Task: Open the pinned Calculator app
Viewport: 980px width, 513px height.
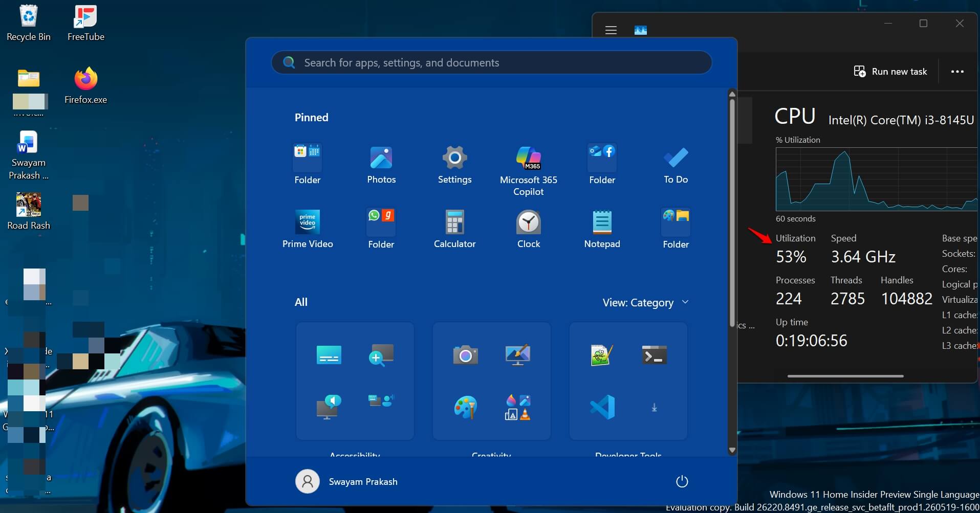Action: pos(454,229)
